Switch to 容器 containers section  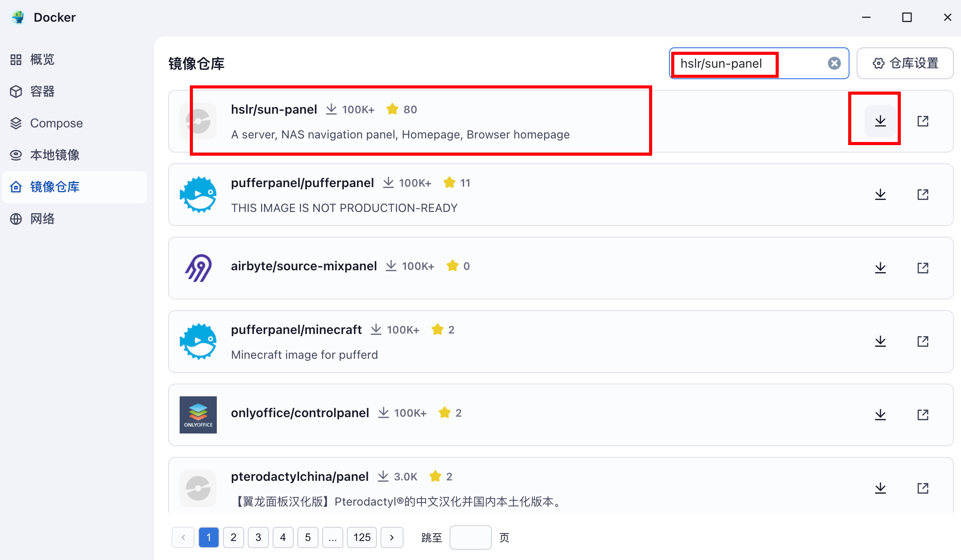pos(42,91)
